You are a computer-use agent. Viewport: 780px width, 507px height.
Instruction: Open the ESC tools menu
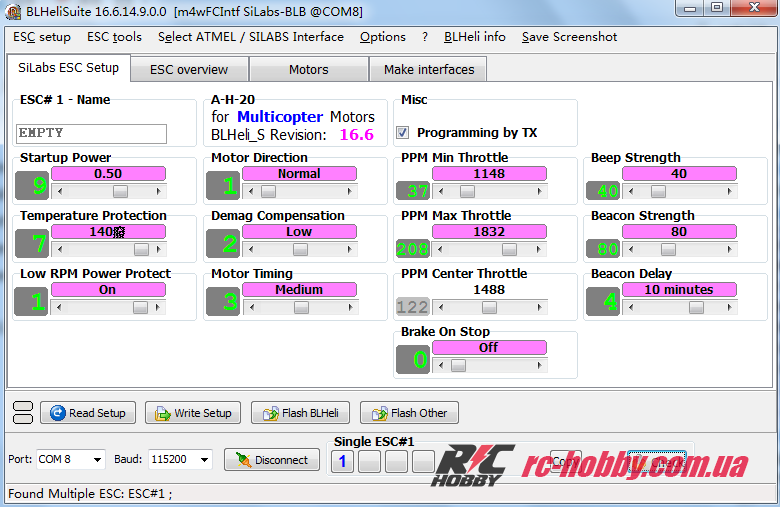click(x=114, y=37)
